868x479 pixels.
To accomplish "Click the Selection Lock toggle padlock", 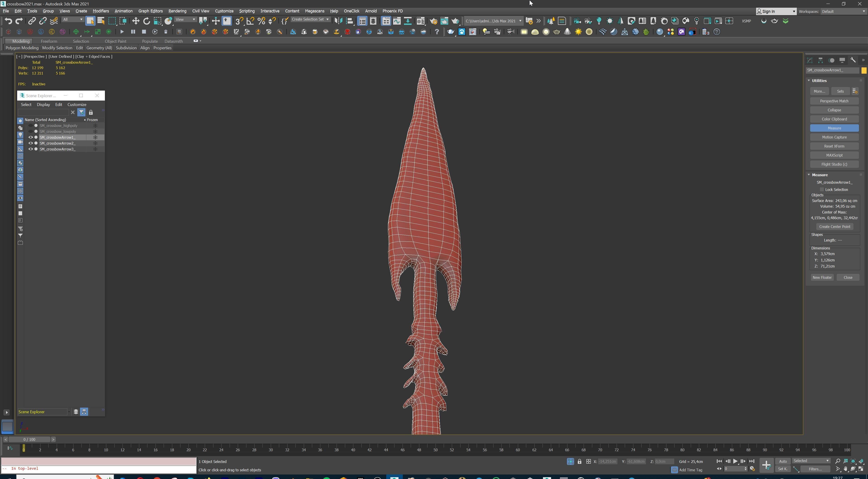I will click(580, 461).
